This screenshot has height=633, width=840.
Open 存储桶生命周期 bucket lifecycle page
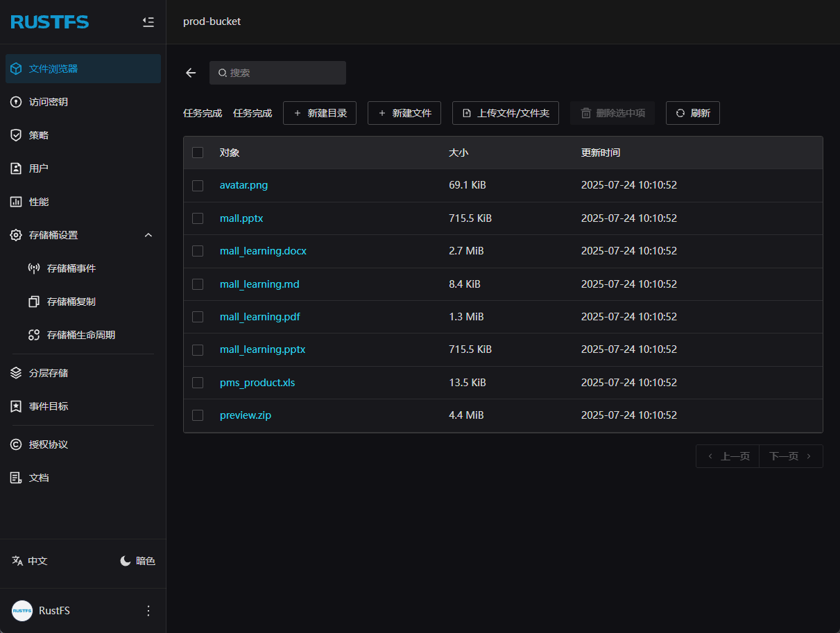[x=80, y=335]
